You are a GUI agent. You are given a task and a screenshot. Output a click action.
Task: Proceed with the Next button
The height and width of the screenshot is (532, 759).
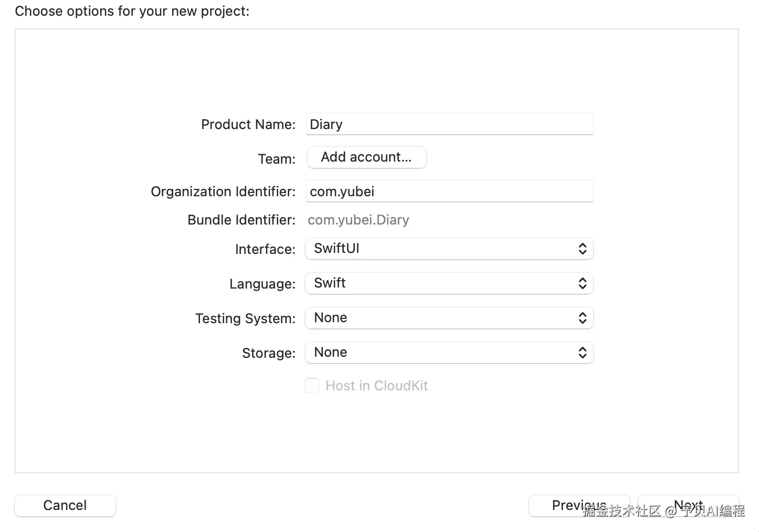click(x=688, y=505)
